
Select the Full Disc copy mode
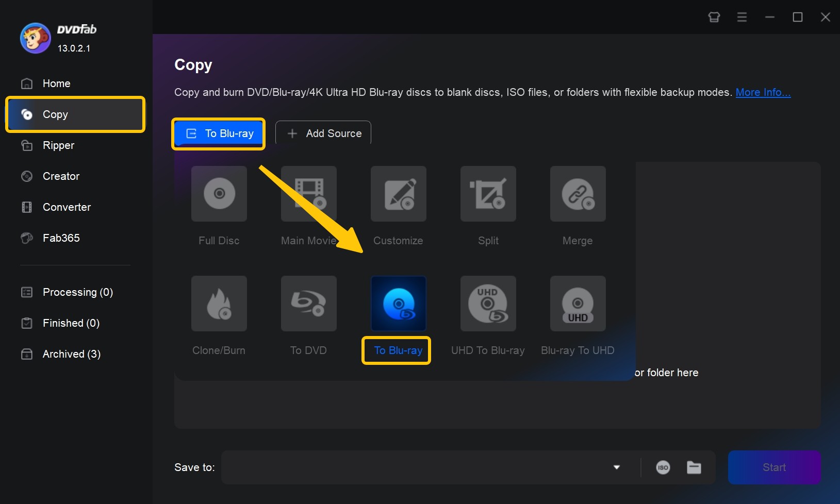(219, 206)
